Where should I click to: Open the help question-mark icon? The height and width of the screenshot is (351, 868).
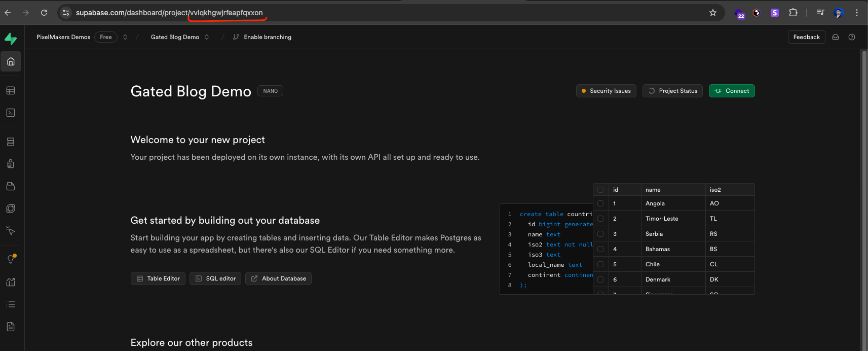pyautogui.click(x=852, y=37)
